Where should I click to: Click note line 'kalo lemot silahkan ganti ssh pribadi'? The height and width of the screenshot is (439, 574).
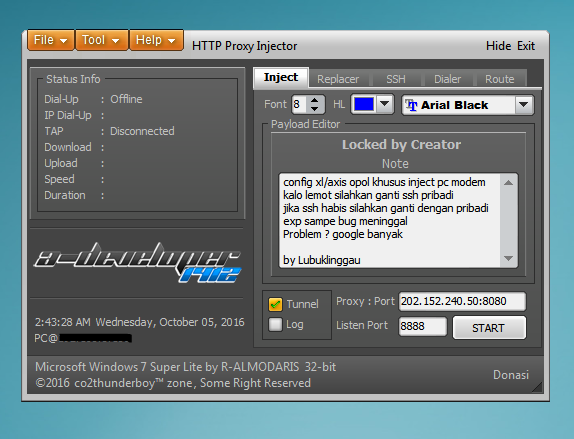[x=368, y=195]
